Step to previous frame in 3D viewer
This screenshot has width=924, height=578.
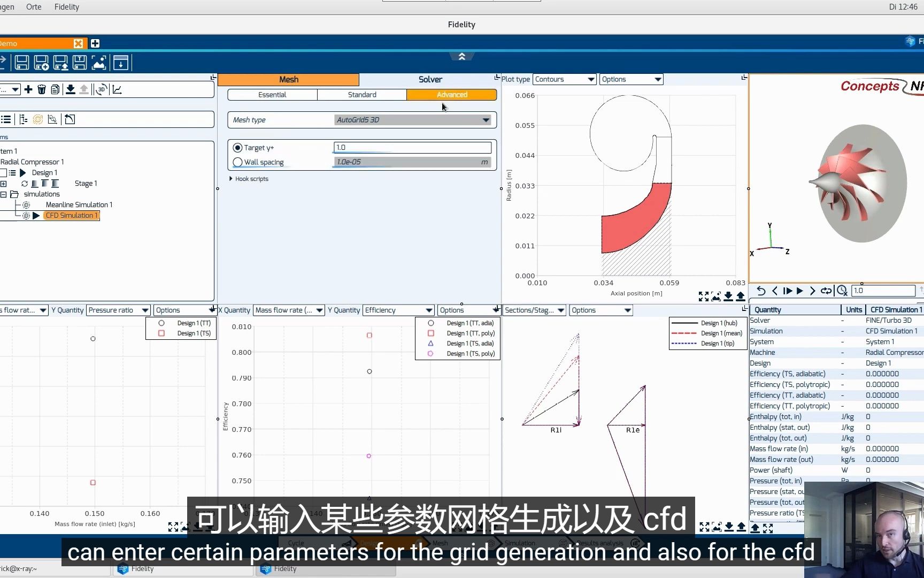point(775,291)
